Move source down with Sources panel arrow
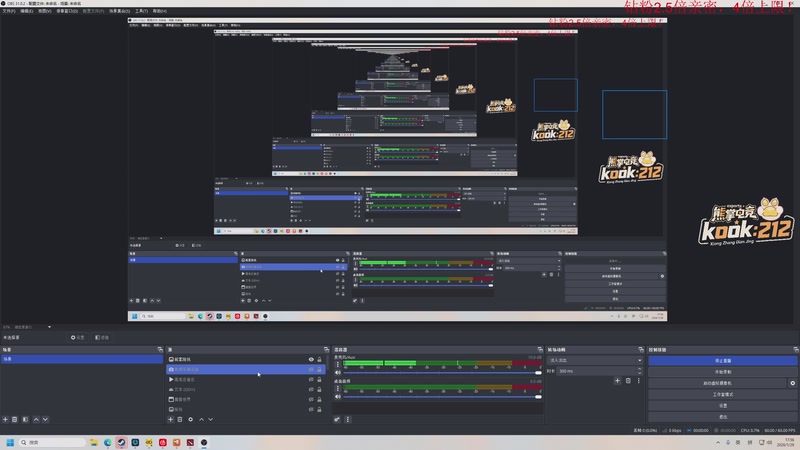The width and height of the screenshot is (800, 450). (211, 419)
